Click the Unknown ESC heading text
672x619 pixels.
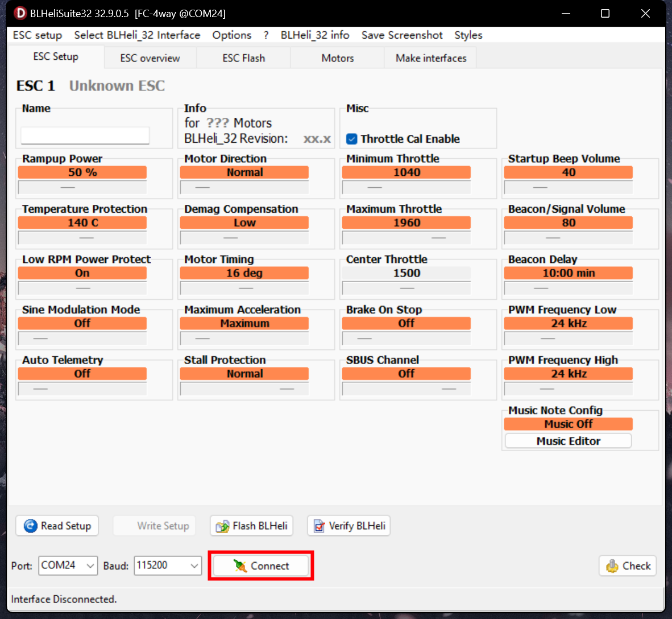(x=117, y=86)
